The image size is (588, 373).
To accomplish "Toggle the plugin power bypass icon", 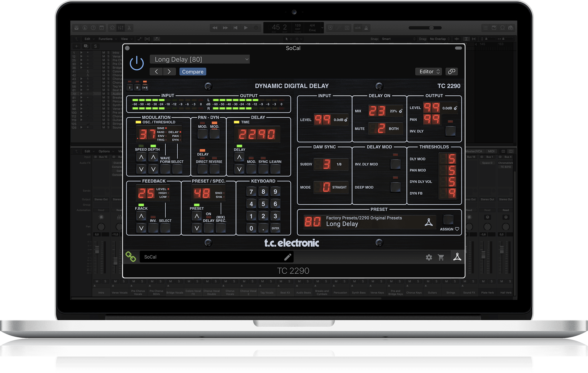I will tap(137, 63).
